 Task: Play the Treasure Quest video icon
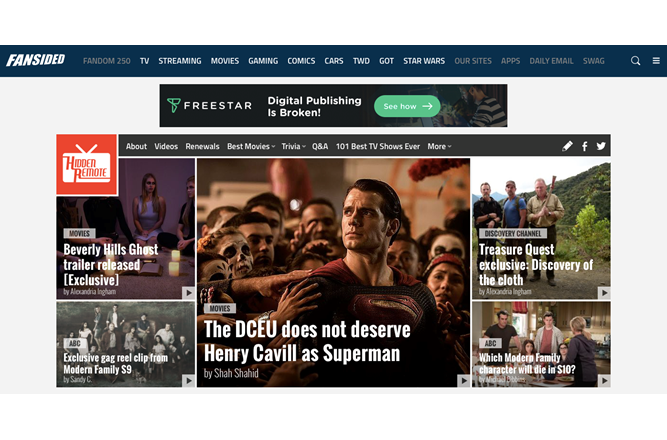604,293
